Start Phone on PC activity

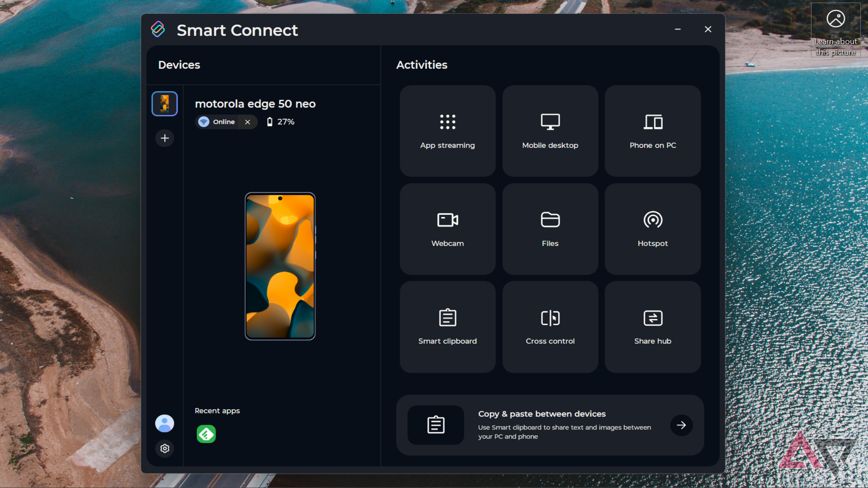tap(653, 131)
